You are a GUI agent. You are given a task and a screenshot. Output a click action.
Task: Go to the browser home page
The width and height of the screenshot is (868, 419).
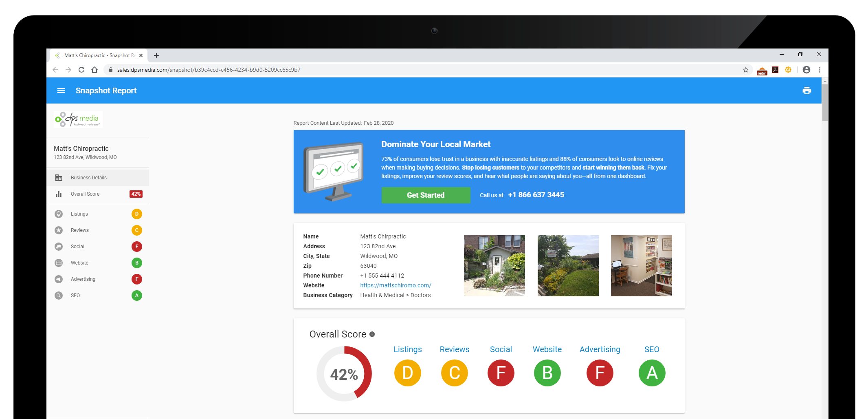click(x=94, y=70)
